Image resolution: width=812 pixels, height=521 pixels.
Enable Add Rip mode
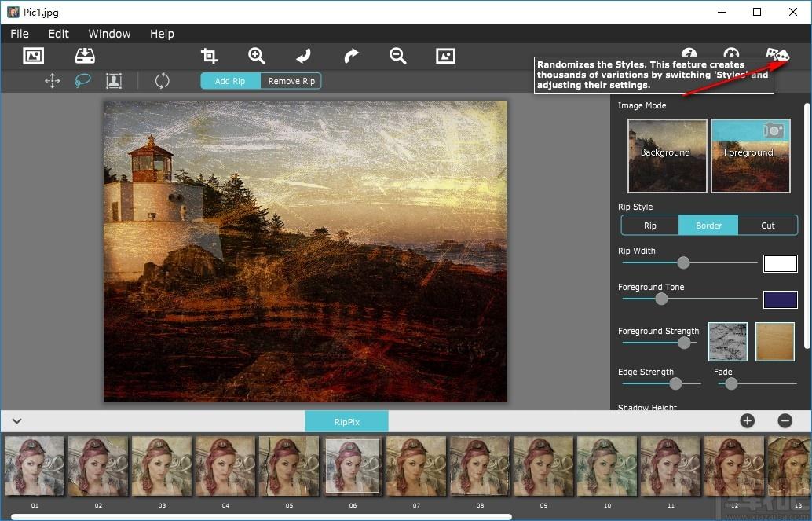230,81
